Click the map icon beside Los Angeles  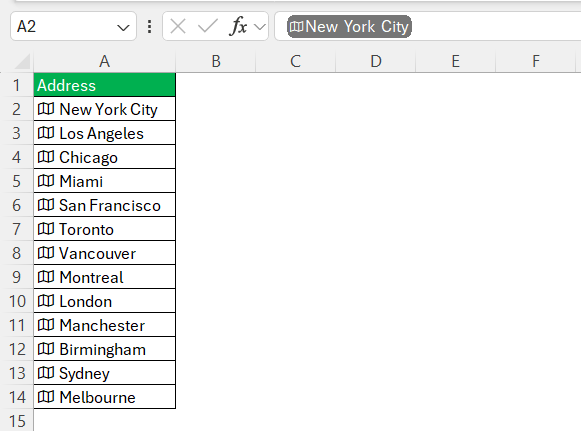pyautogui.click(x=46, y=133)
